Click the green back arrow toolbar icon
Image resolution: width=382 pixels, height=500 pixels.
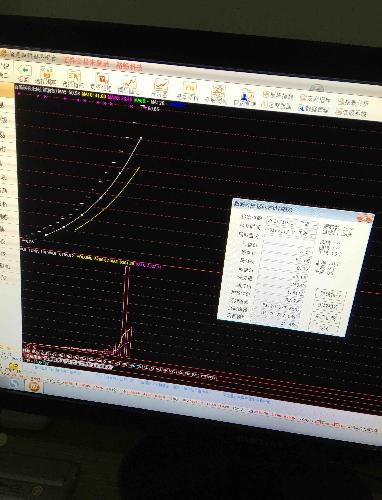(24, 70)
